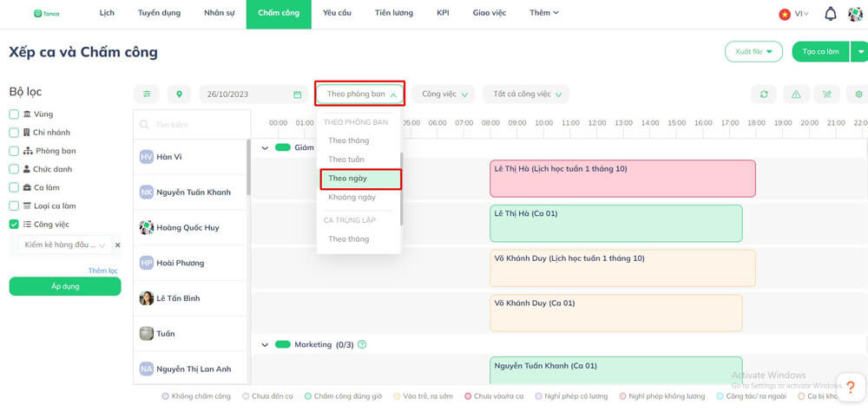Screen dimensions: 868x411
Task: Expand the Tạo ca làm arrow dropdown
Action: (x=859, y=51)
